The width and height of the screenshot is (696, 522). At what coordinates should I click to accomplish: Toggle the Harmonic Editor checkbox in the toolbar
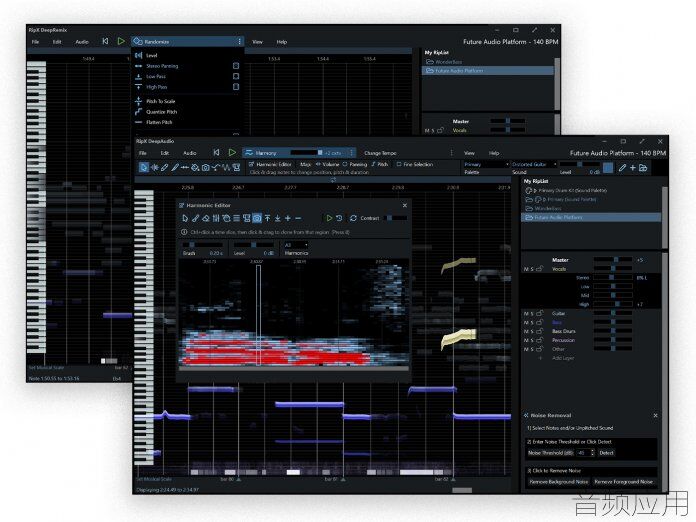pos(251,164)
